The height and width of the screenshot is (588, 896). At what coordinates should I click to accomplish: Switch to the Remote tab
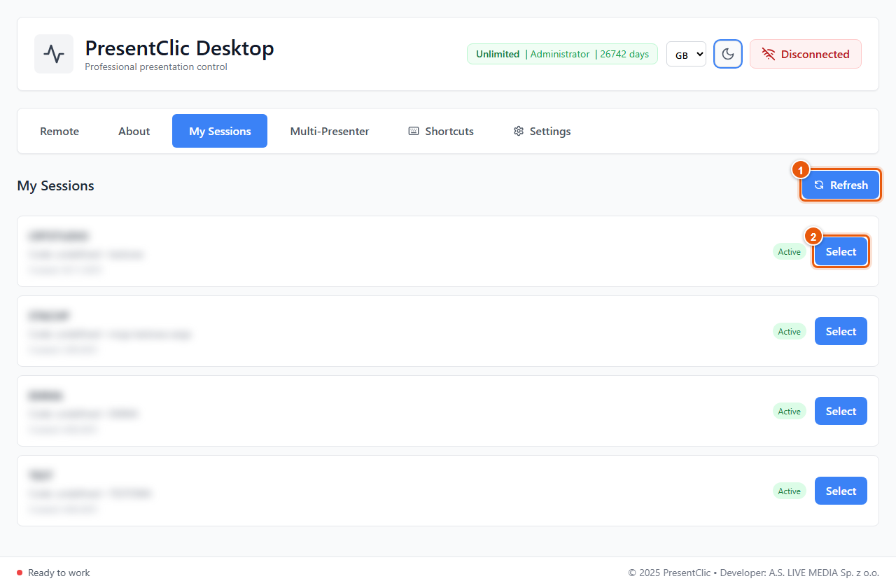pos(59,131)
